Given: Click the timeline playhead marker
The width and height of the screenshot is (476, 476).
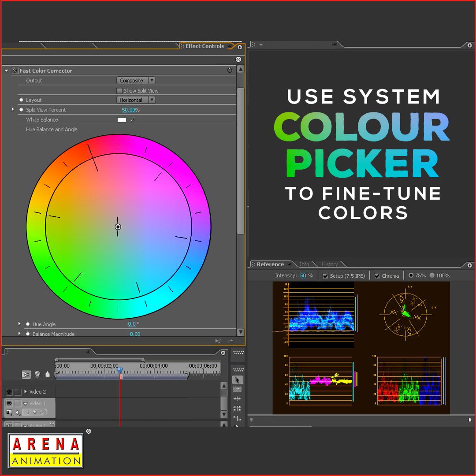Looking at the screenshot, I should coord(120,370).
